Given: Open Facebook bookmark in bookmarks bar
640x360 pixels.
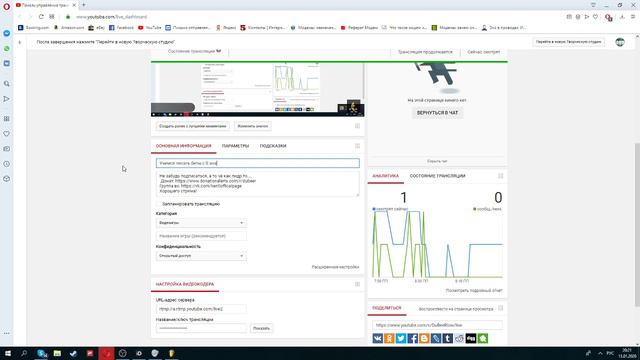Looking at the screenshot, I should coord(121,28).
